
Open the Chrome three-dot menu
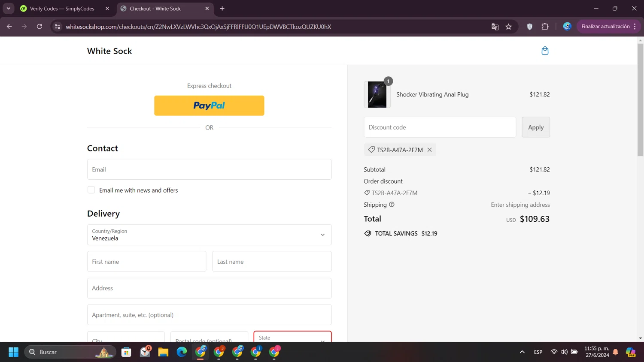(x=635, y=27)
